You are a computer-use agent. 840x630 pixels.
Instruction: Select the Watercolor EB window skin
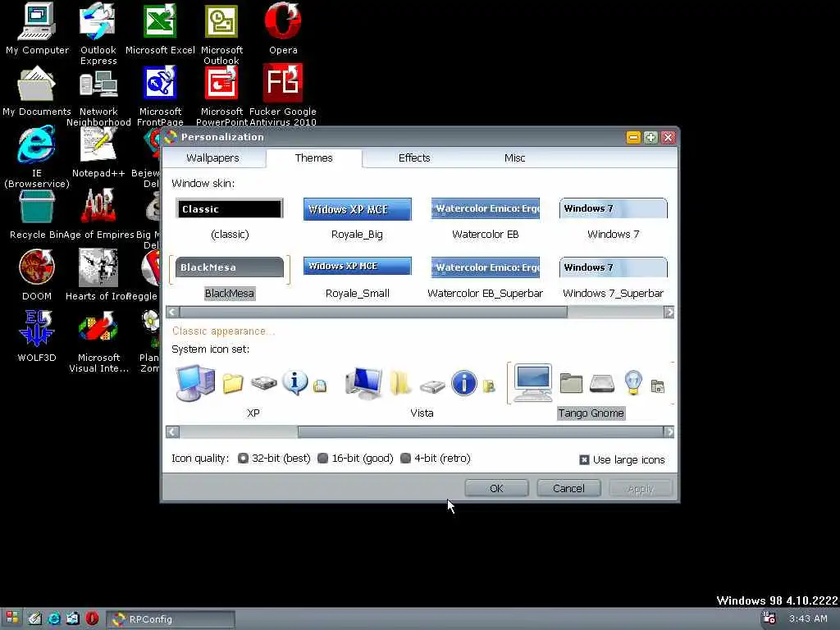tap(486, 218)
